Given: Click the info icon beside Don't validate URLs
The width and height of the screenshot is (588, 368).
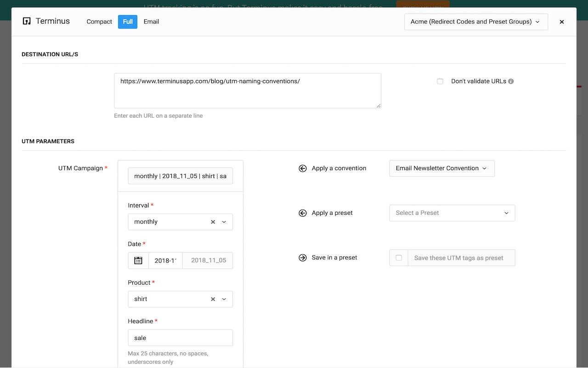Looking at the screenshot, I should pos(511,81).
